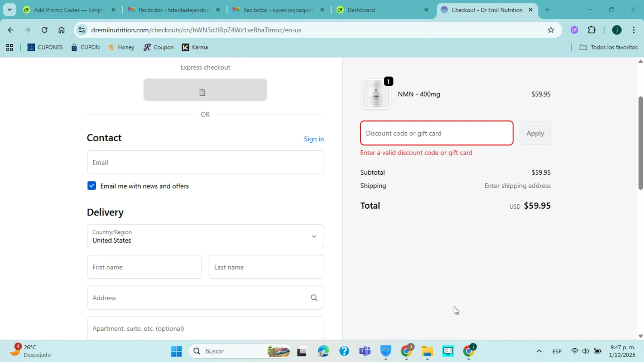Switch to Recibidos sucesionjoaquin Gmail tab
The height and width of the screenshot is (362, 644).
[x=278, y=9]
